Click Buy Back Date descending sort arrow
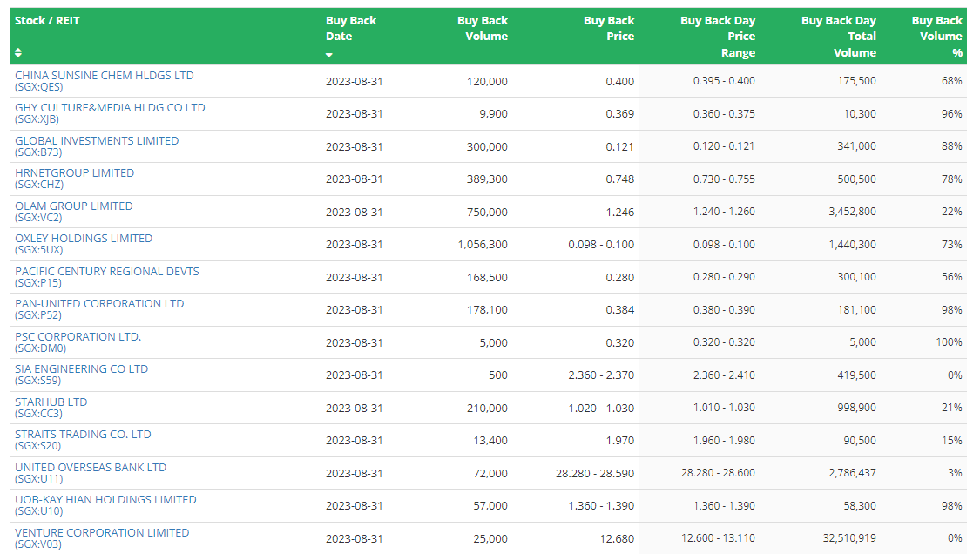The image size is (980, 554). 329,55
